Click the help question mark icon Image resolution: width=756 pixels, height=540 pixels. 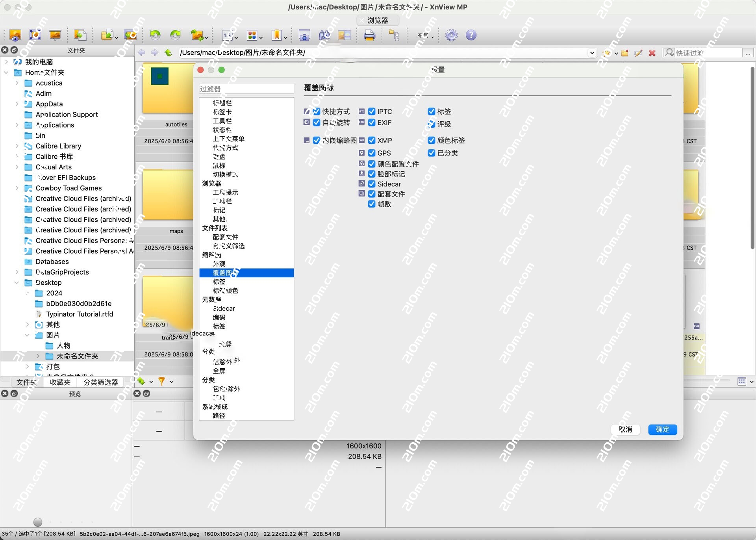471,35
